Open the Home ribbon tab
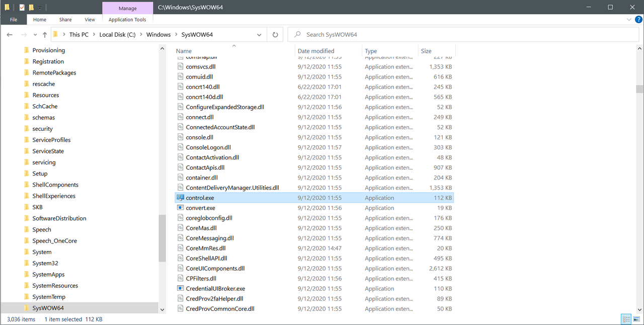 coord(40,20)
